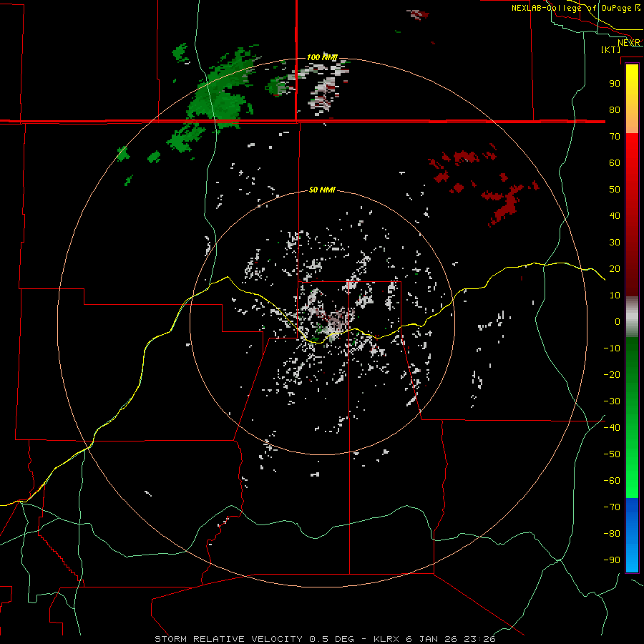The height and width of the screenshot is (644, 644).
Task: Select the "20" value on the velocity scale
Action: coord(615,268)
